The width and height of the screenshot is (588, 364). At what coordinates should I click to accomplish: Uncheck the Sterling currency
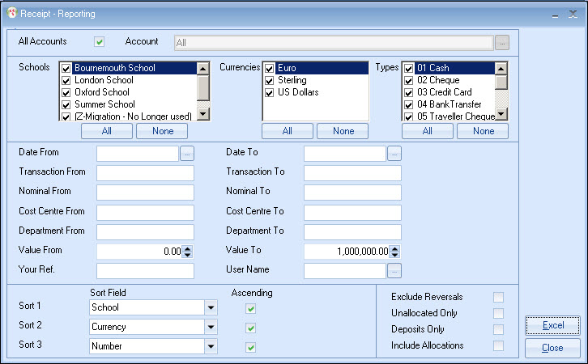pyautogui.click(x=271, y=81)
